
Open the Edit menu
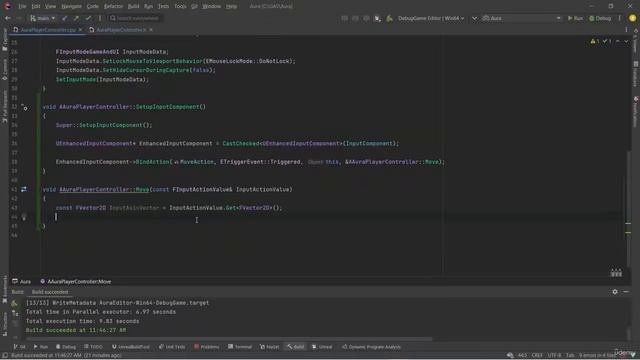36,6
